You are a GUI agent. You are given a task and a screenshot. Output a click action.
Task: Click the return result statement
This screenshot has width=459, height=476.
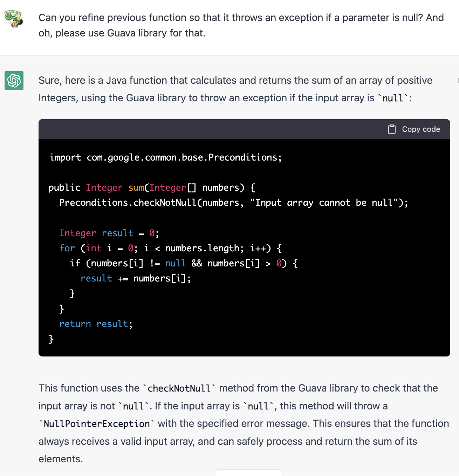[x=96, y=324]
